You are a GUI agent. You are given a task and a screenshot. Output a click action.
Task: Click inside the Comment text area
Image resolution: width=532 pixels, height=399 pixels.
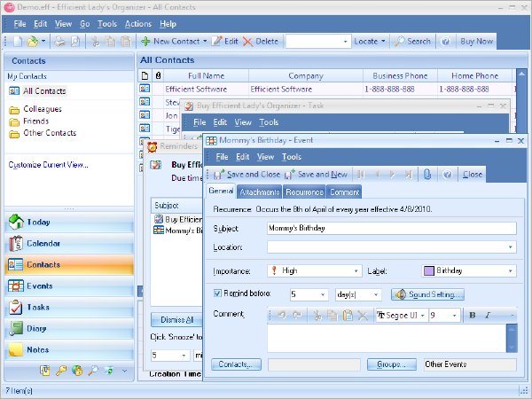click(x=387, y=339)
